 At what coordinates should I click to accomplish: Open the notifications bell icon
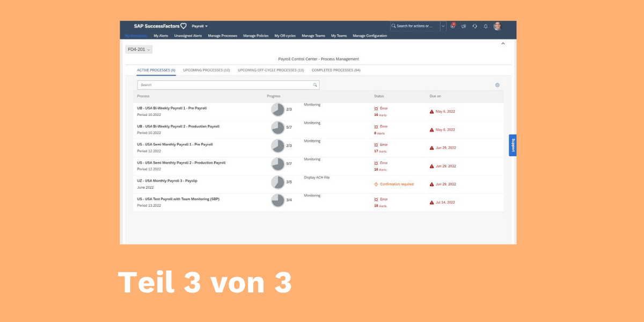click(486, 26)
